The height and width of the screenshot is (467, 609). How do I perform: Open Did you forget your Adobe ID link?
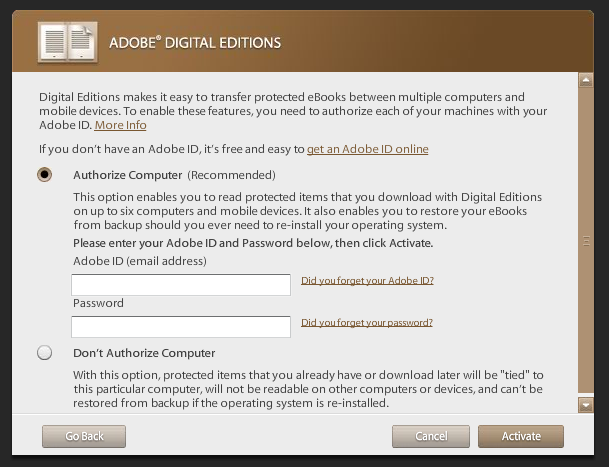tap(367, 281)
